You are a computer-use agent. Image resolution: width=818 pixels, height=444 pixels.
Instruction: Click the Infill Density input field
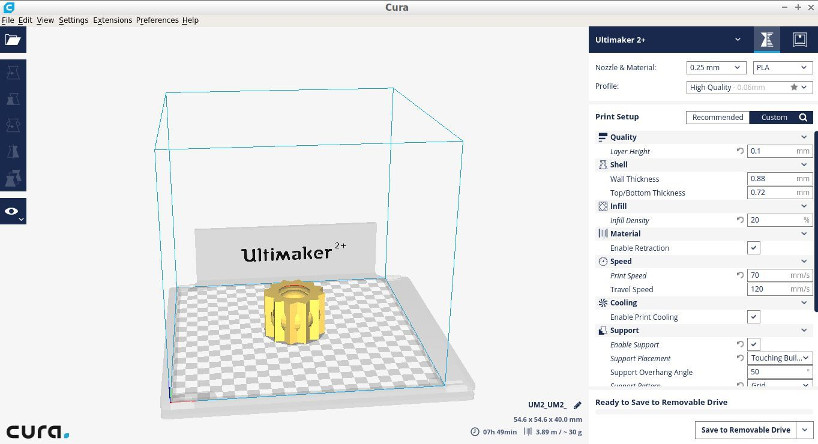click(x=779, y=220)
